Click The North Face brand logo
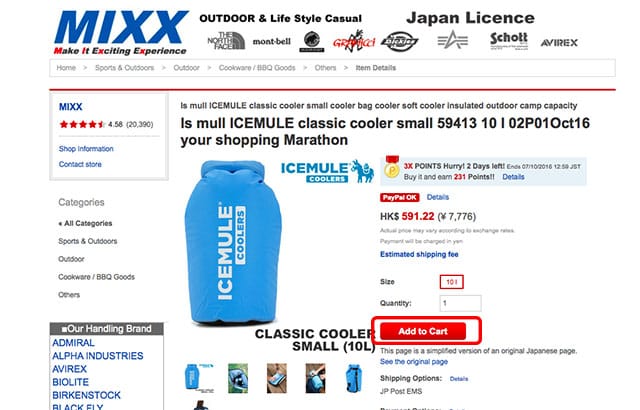 (x=226, y=41)
